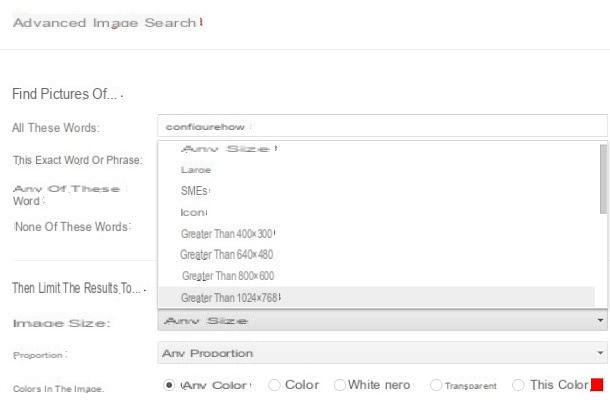
Task: Choose Greater Than 1024x768 option
Action: point(377,298)
